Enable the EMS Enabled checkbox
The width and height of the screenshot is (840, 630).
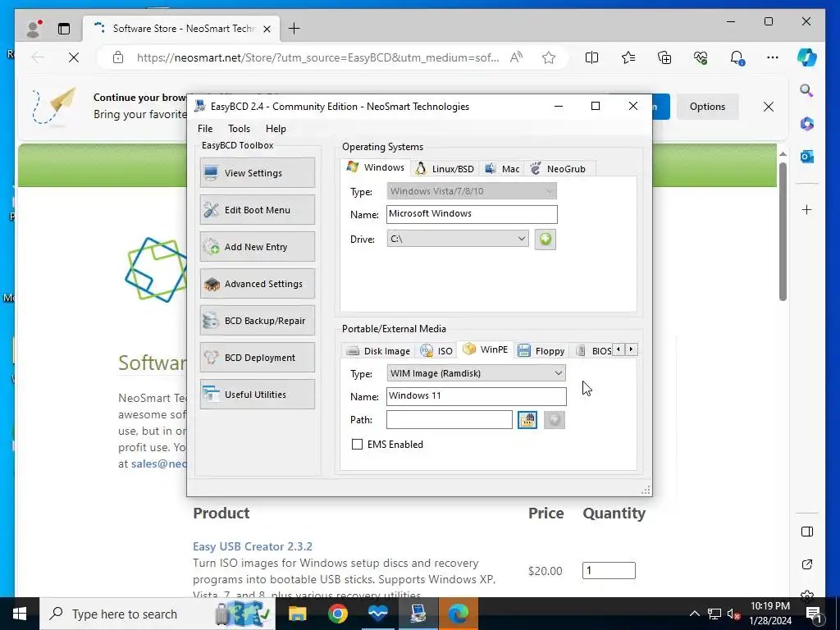357,444
